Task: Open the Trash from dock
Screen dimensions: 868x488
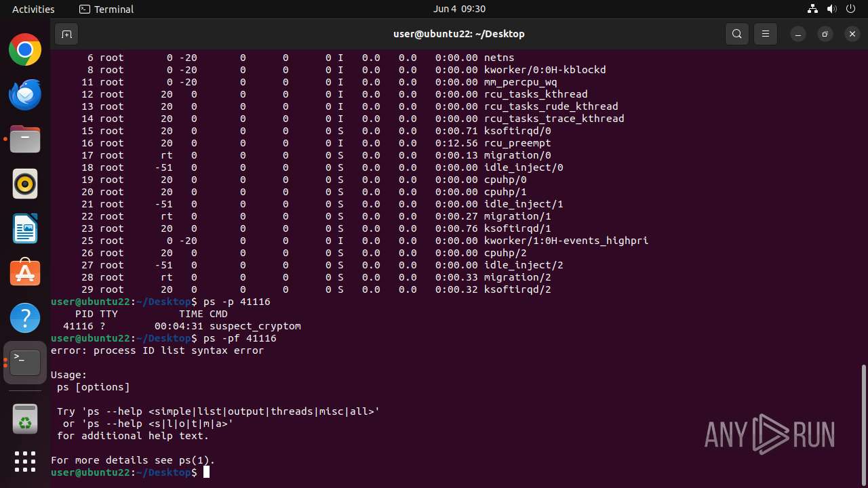Action: pyautogui.click(x=25, y=418)
